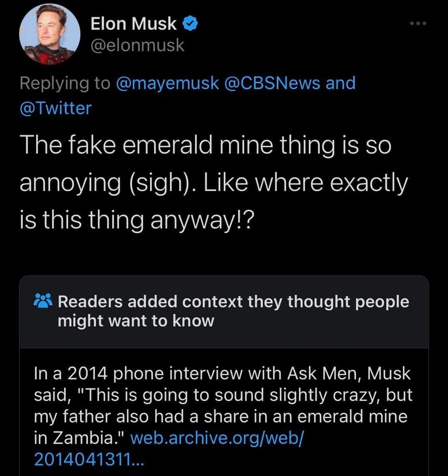Open the web.archive.org/web/ link

pos(217,438)
